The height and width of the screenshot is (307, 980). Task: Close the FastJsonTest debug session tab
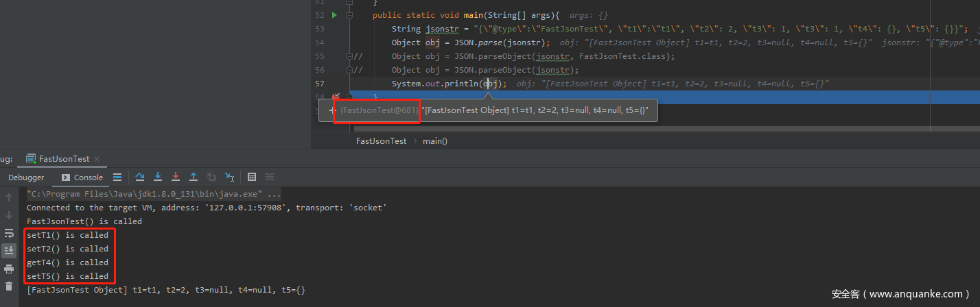click(97, 159)
